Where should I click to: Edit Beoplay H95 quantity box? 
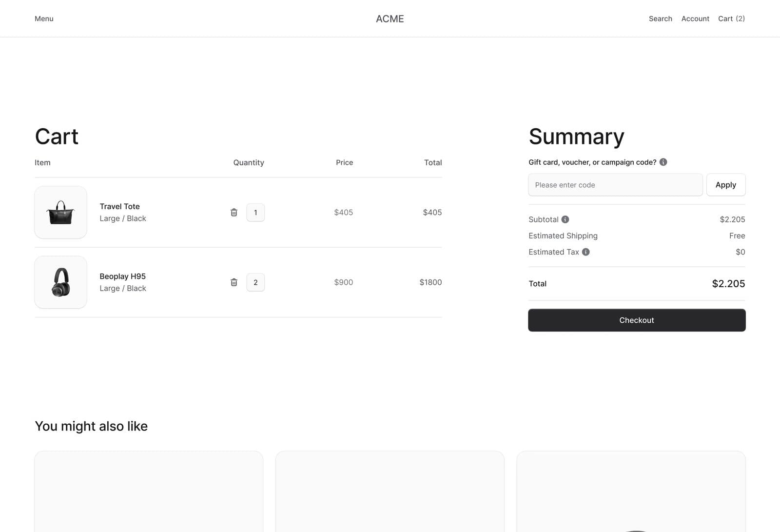(255, 282)
